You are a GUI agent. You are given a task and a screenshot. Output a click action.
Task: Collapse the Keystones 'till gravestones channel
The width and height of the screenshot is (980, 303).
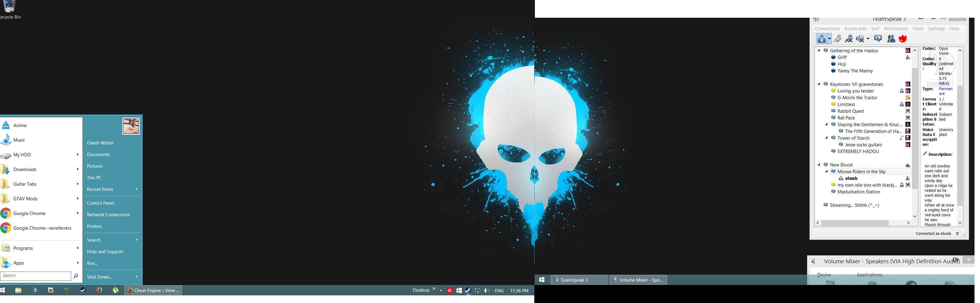819,84
